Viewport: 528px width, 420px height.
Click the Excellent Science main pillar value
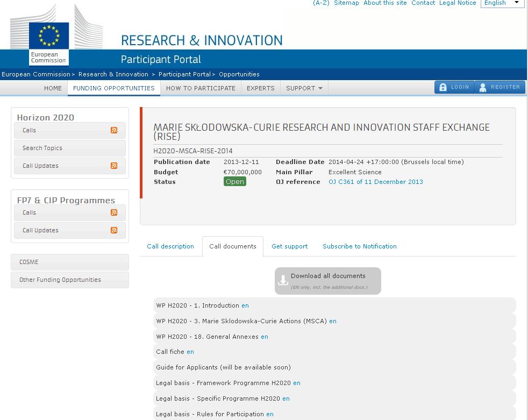tap(355, 172)
